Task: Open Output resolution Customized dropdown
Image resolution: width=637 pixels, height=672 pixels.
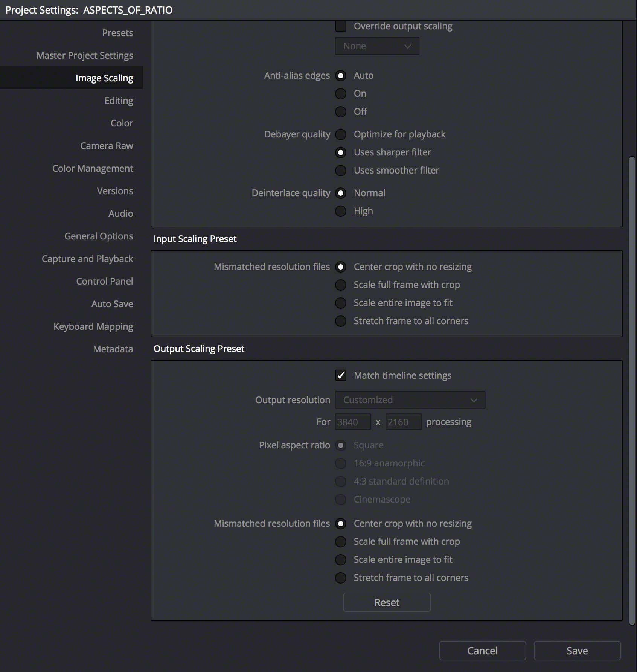Action: pyautogui.click(x=410, y=400)
